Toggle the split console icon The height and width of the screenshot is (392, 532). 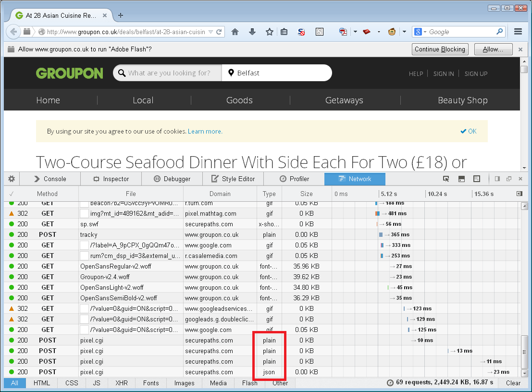pos(461,179)
